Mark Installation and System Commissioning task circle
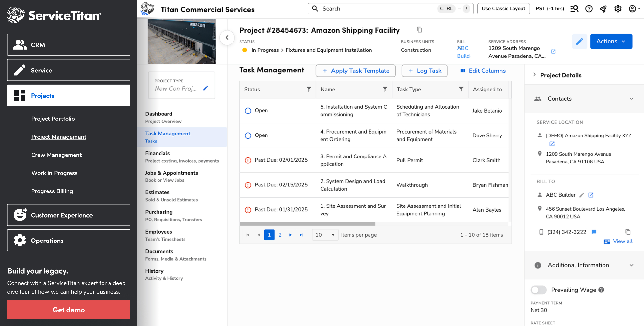The image size is (644, 326). (x=248, y=111)
